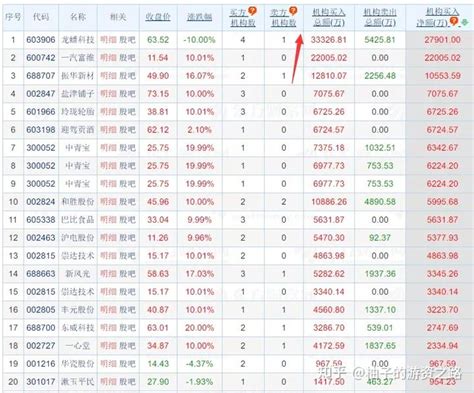Click stock name 巴比食品
474x393 pixels.
click(x=78, y=220)
